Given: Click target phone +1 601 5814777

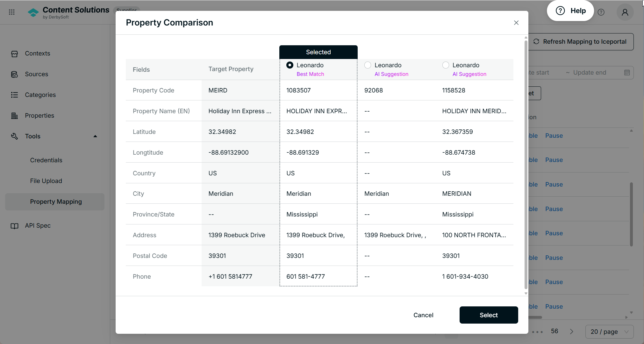Looking at the screenshot, I should click(x=230, y=277).
